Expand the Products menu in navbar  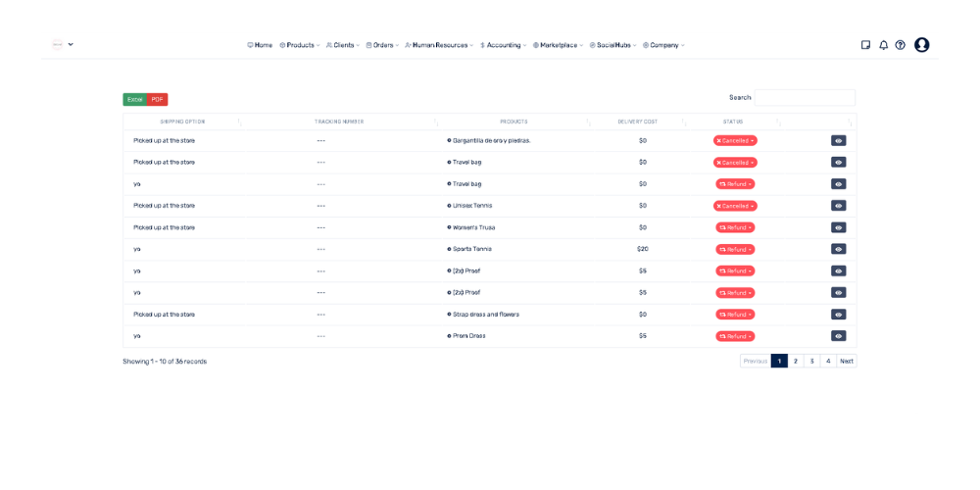pyautogui.click(x=300, y=45)
